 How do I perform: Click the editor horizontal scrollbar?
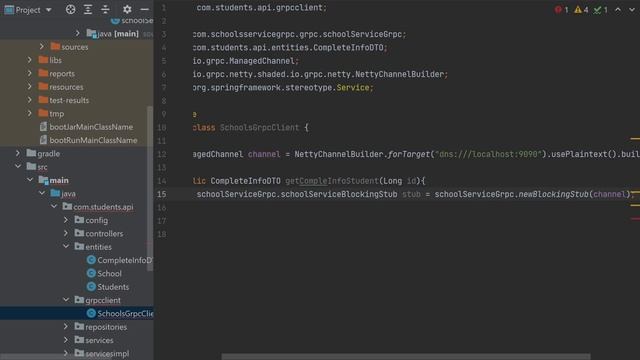pos(406,357)
